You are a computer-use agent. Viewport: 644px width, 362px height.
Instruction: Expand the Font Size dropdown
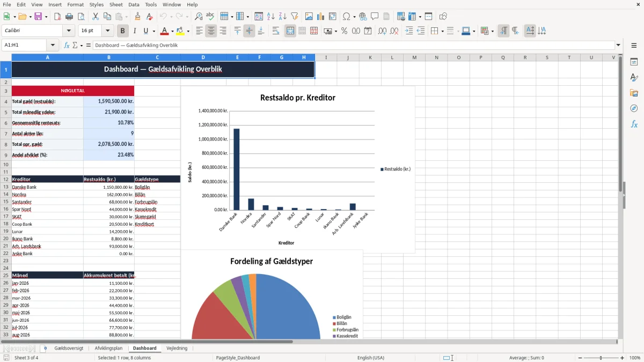(x=108, y=31)
